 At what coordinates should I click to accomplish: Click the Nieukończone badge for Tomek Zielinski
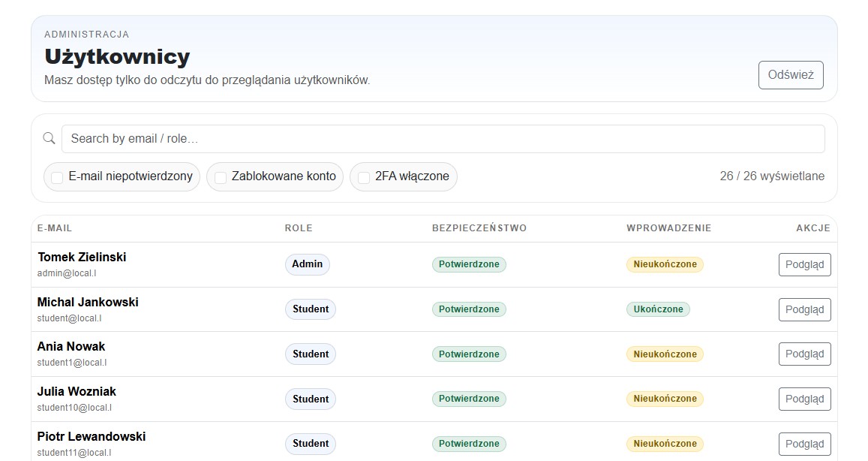(665, 264)
